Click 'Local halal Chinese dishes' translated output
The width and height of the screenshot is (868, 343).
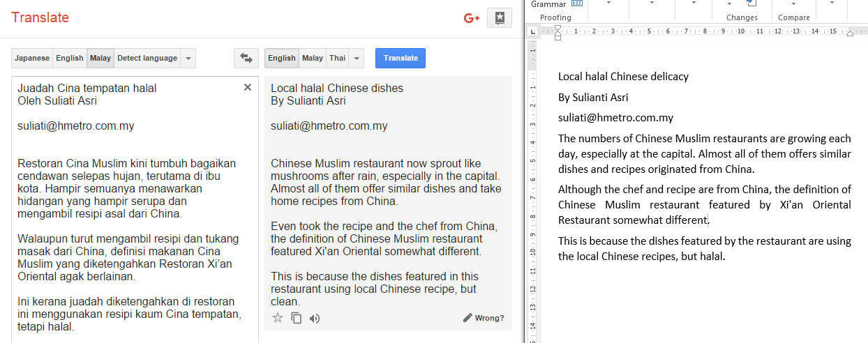tap(337, 88)
